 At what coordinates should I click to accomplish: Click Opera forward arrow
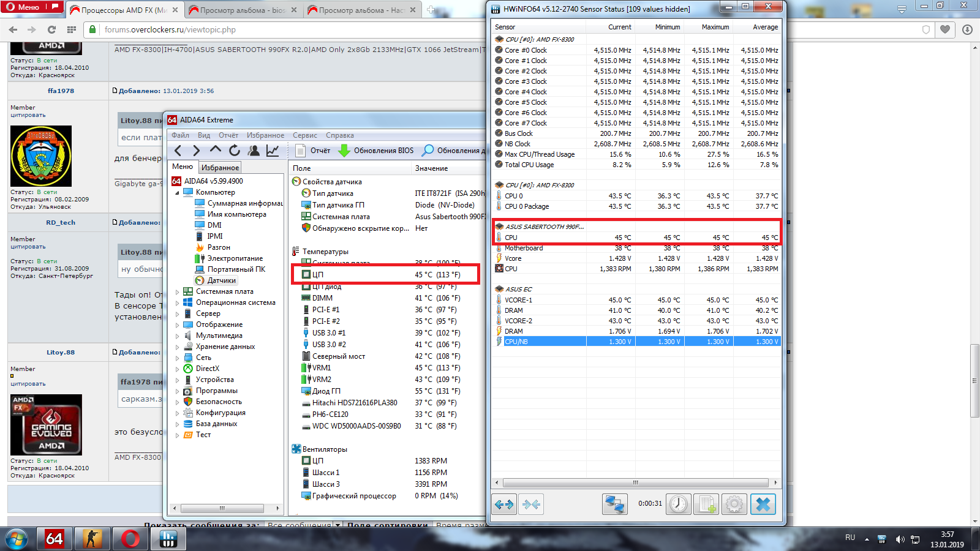click(32, 29)
